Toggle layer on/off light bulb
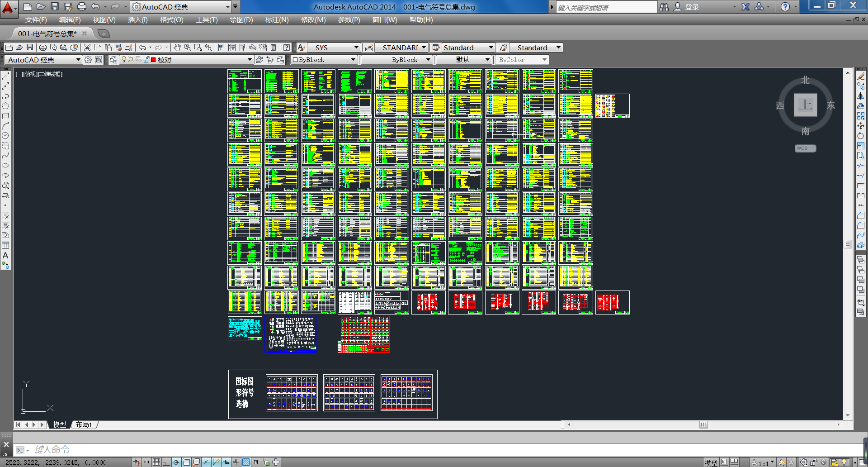This screenshot has width=868, height=467. (124, 60)
